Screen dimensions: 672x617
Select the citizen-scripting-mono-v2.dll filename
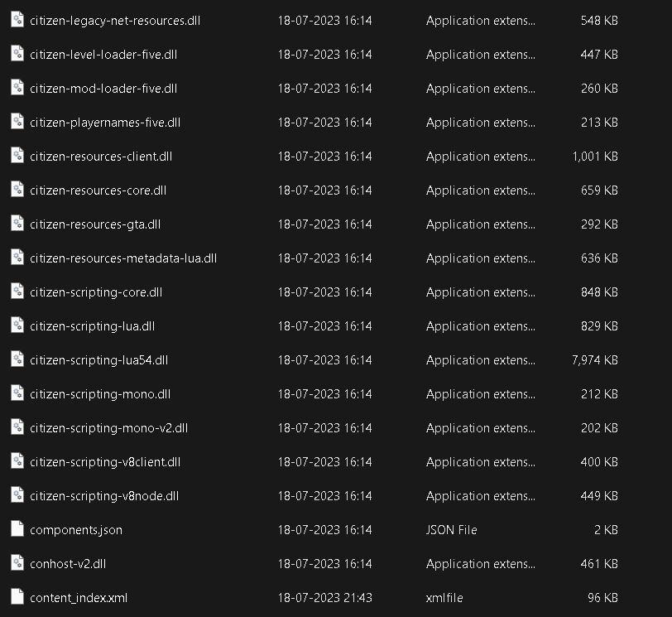coord(109,428)
